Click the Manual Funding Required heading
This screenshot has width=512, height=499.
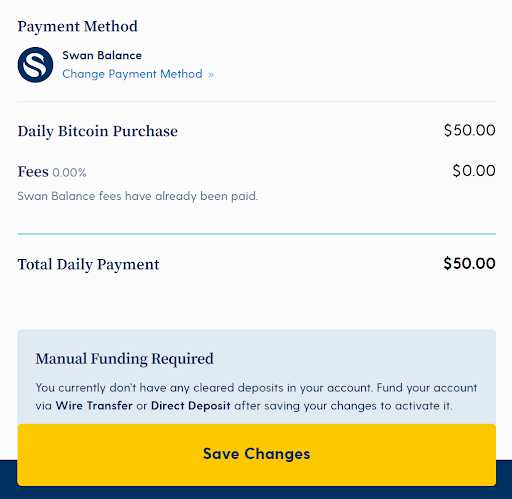(x=124, y=359)
